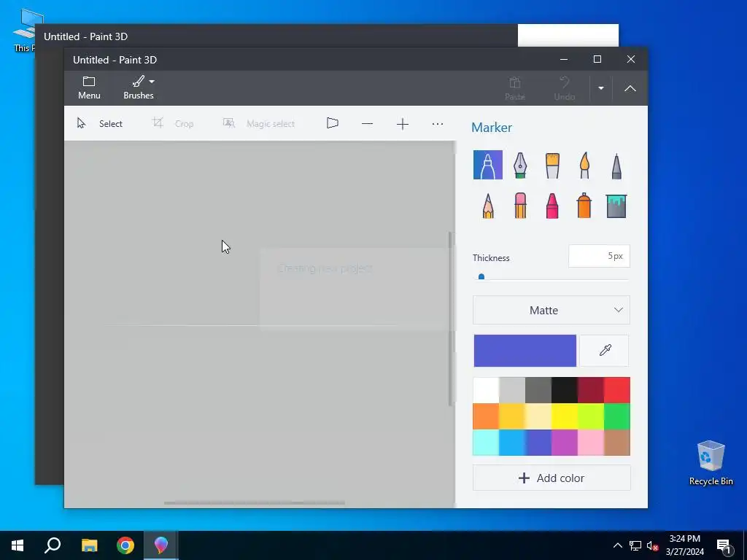Choose the aqua color swatch

click(486, 443)
